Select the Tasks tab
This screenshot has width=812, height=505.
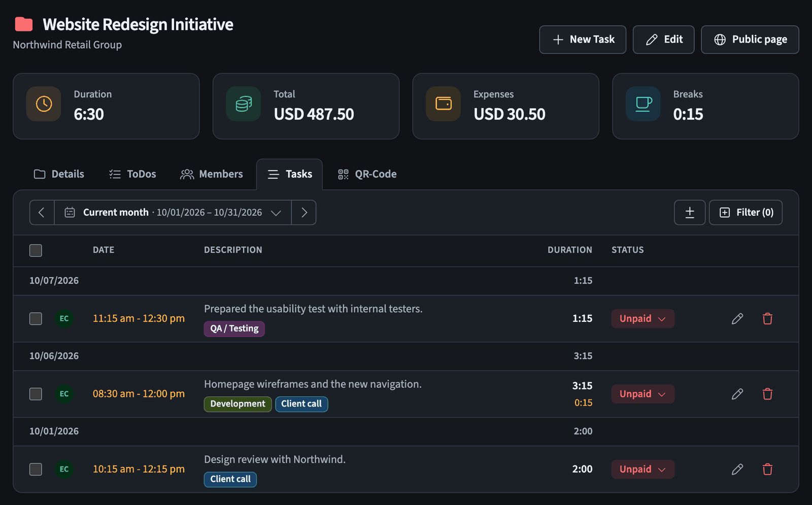[289, 174]
